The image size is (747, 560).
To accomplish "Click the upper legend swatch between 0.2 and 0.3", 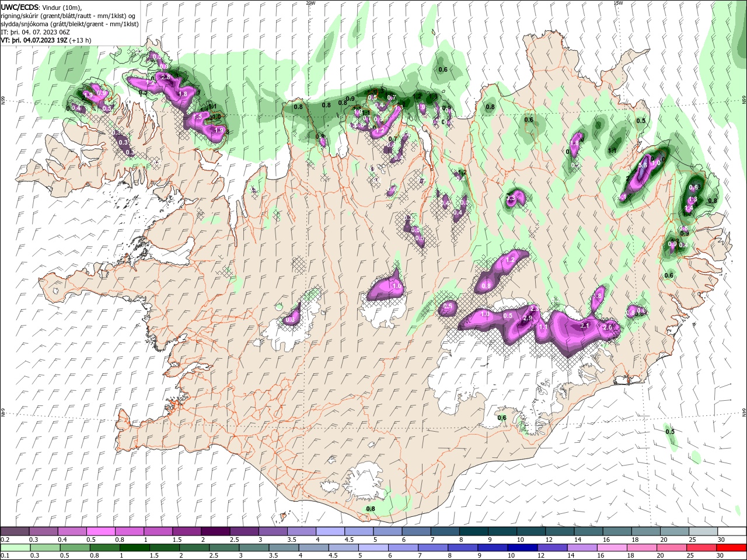I will [x=15, y=531].
